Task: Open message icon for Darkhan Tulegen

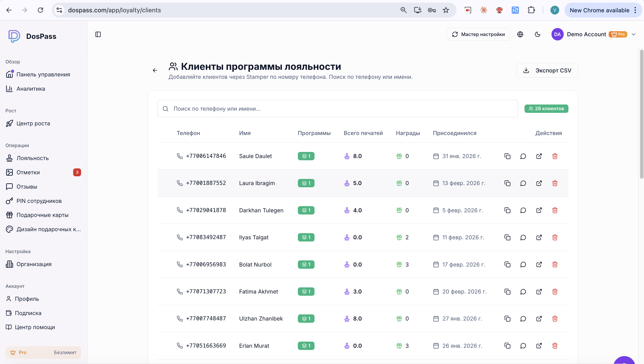Action: click(x=523, y=210)
